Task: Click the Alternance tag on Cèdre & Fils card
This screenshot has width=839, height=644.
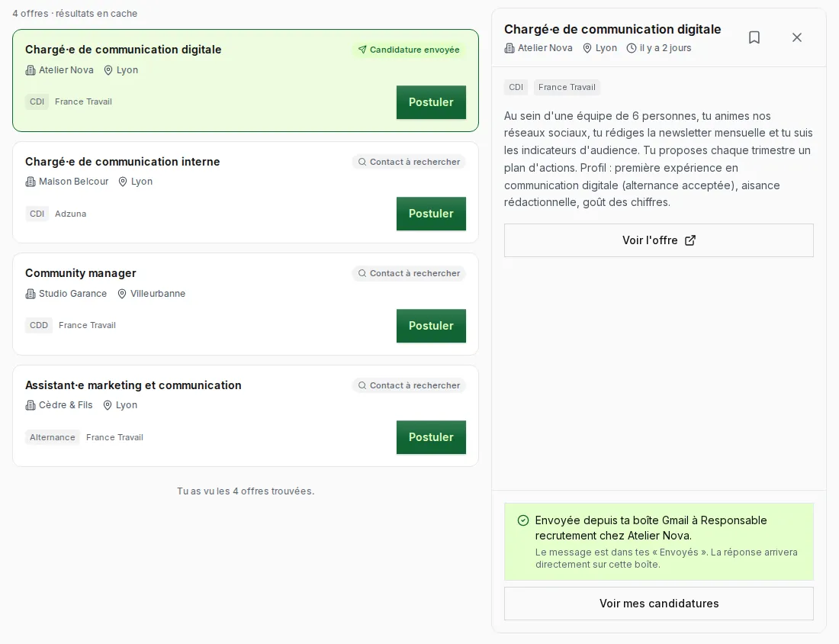Action: 53,437
